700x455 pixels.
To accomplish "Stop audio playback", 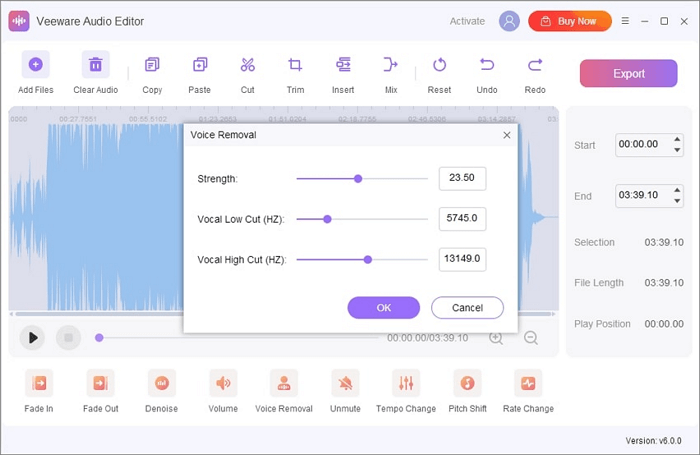I will [x=68, y=338].
